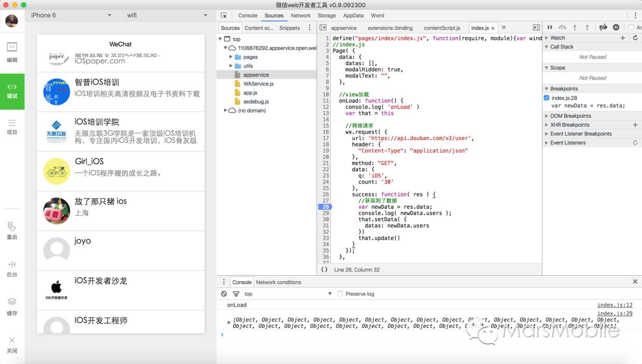Open the 编辑 editor sidebar button
This screenshot has width=642, height=364.
pyautogui.click(x=12, y=53)
